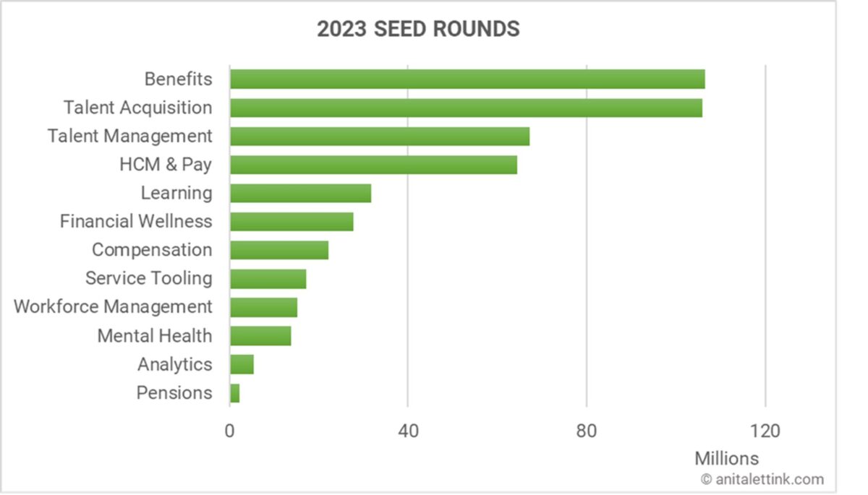Click the 80 axis tick label

click(587, 431)
